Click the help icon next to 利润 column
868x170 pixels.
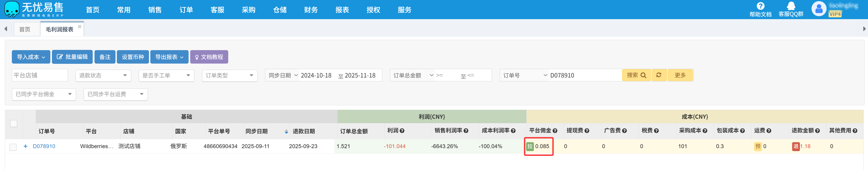pyautogui.click(x=402, y=131)
